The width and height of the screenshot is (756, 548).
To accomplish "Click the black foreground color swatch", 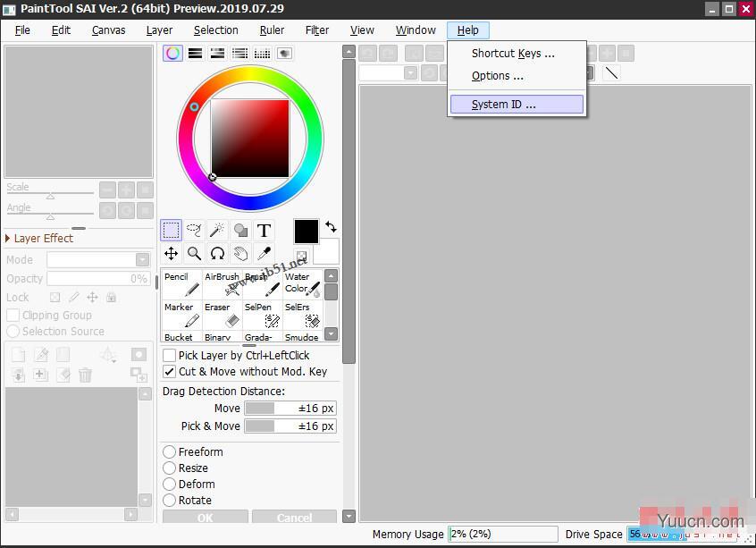I will click(x=306, y=231).
